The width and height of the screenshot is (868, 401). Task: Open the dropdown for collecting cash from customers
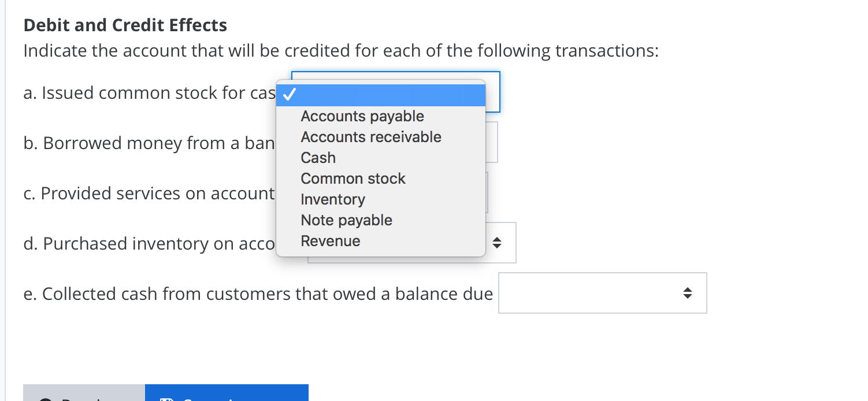click(602, 293)
